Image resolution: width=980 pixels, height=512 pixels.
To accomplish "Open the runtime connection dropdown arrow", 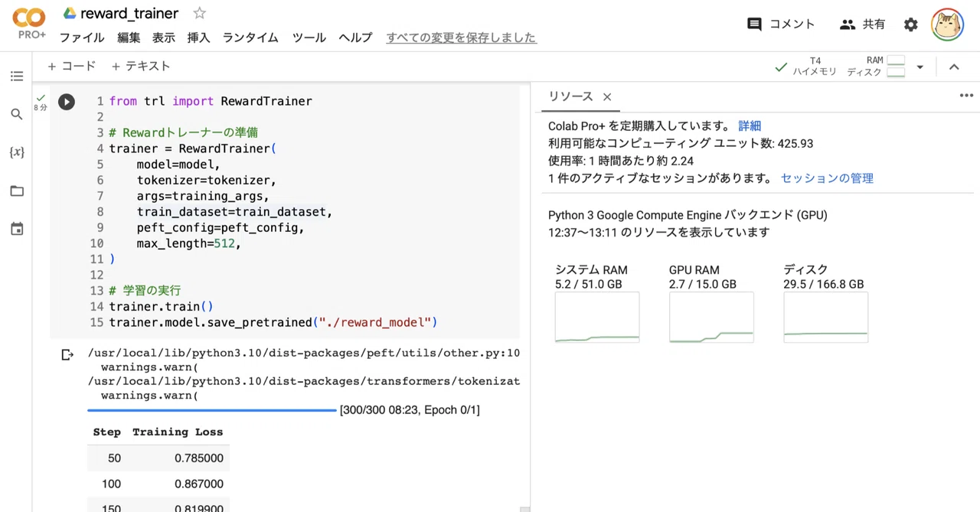I will (x=920, y=67).
